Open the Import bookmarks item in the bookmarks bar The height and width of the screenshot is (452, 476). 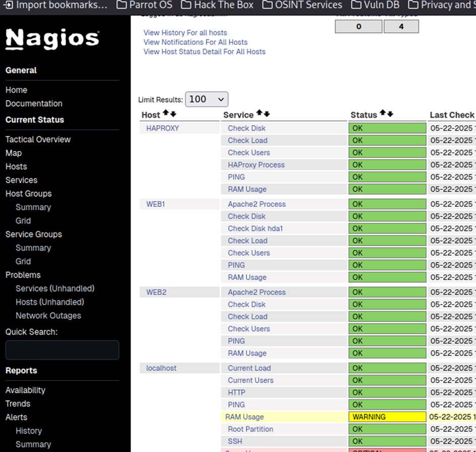[x=55, y=5]
